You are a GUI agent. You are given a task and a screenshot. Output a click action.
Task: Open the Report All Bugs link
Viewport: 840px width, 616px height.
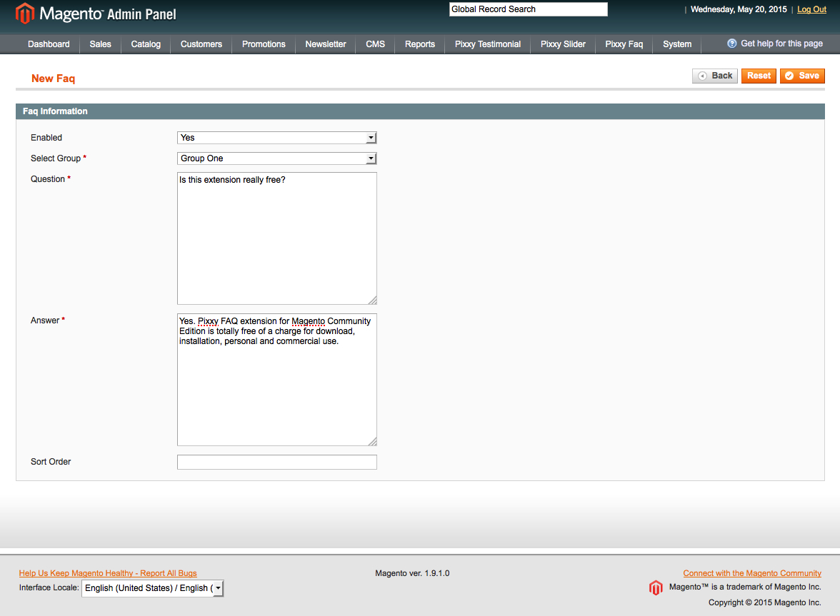pos(108,573)
